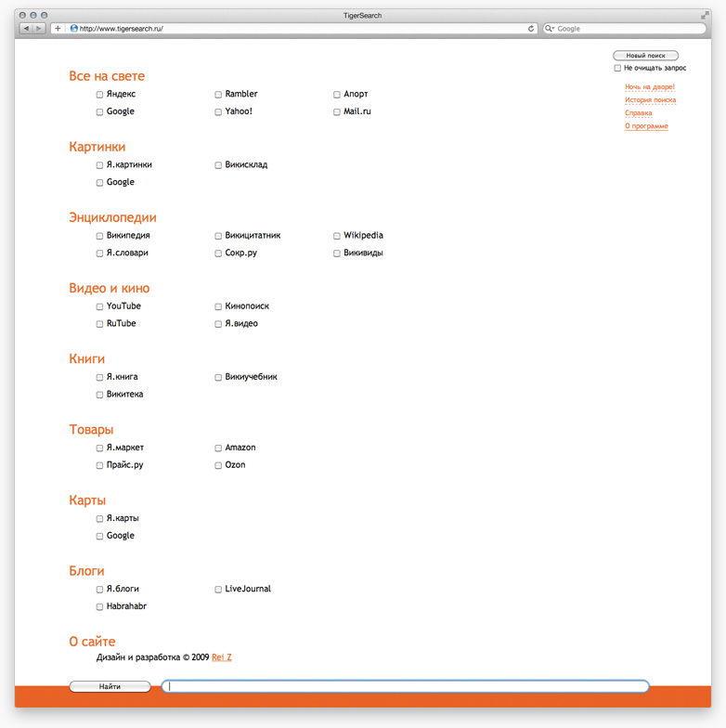Check the Кинопоиск checkbox
Viewport: 726px width, 728px height.
pos(218,306)
